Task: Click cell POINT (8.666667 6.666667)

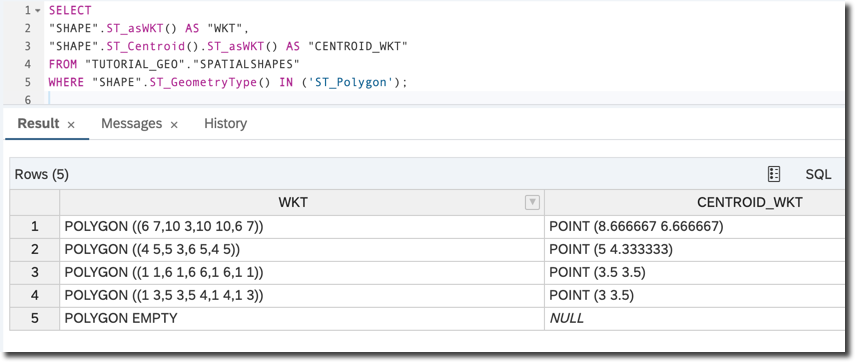Action: point(694,227)
